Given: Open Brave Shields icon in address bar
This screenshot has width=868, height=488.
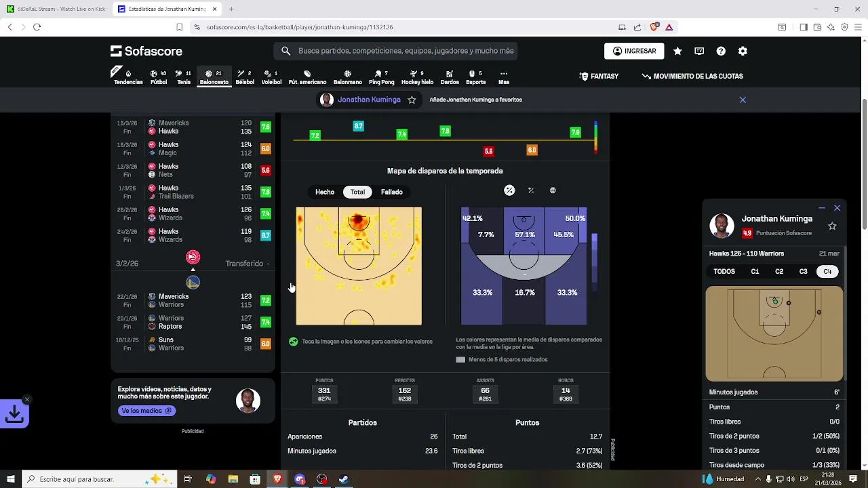Looking at the screenshot, I should pos(654,27).
